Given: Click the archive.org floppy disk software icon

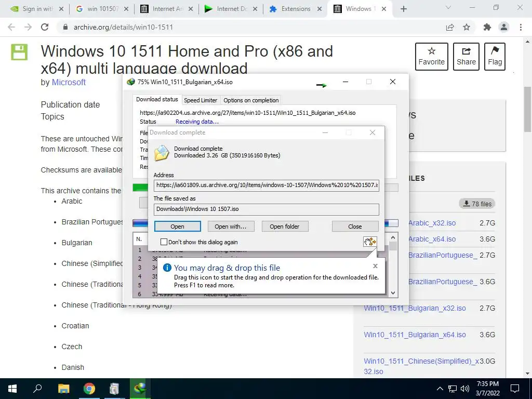Looking at the screenshot, I should pyautogui.click(x=19, y=52).
